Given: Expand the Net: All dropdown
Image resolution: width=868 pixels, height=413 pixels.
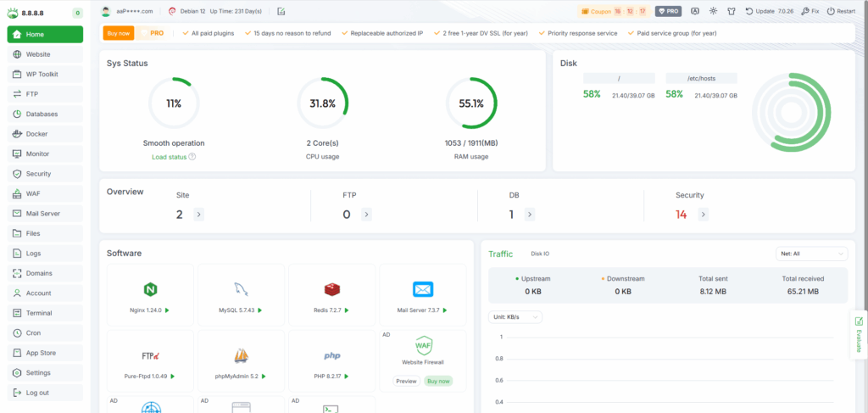Looking at the screenshot, I should pos(811,254).
